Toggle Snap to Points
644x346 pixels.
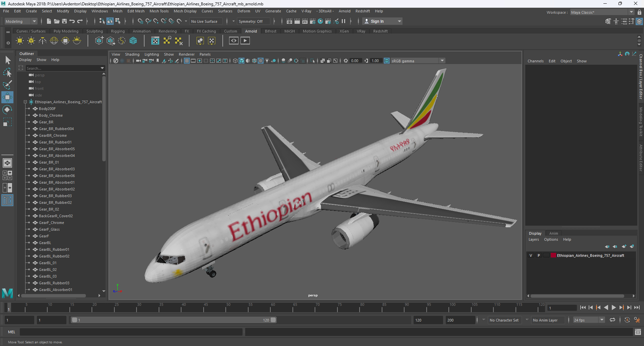(156, 21)
